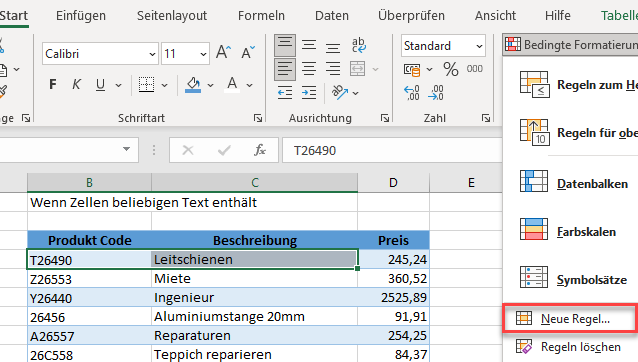Select cell containing Aluminiumstange 20mm

click(254, 316)
